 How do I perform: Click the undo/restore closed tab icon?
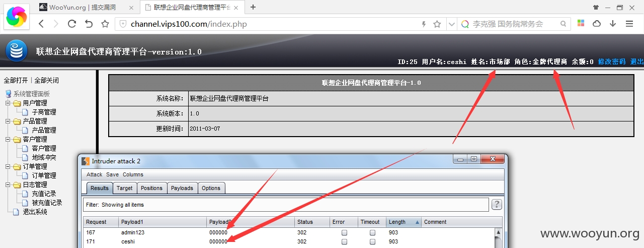[89, 24]
